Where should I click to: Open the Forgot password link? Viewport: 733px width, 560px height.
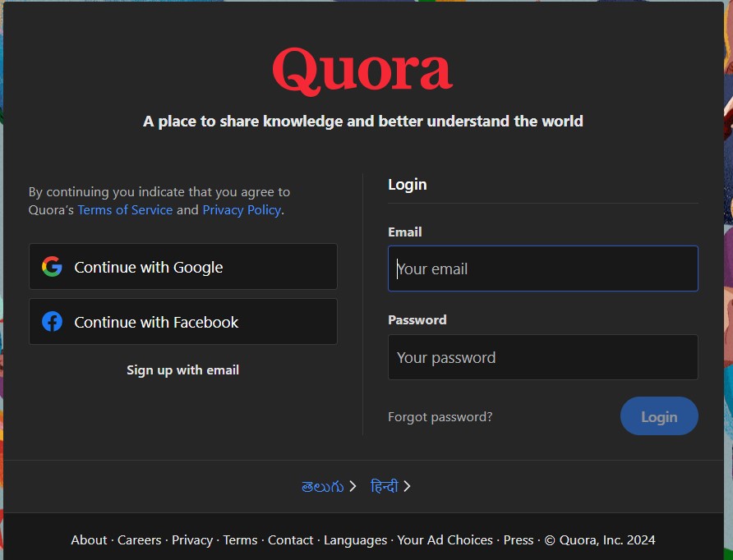[x=440, y=417]
